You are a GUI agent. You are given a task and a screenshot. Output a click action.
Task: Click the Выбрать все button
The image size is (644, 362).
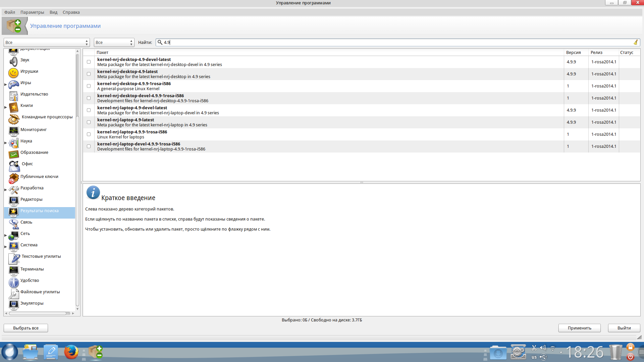26,328
